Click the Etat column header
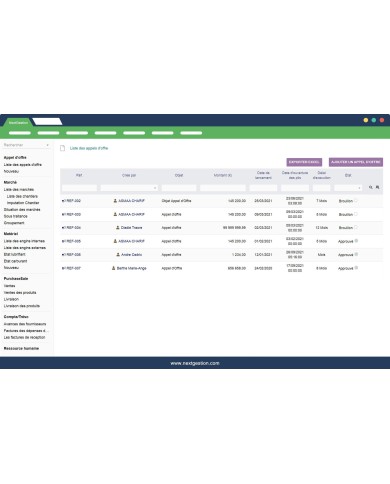 tap(348, 175)
